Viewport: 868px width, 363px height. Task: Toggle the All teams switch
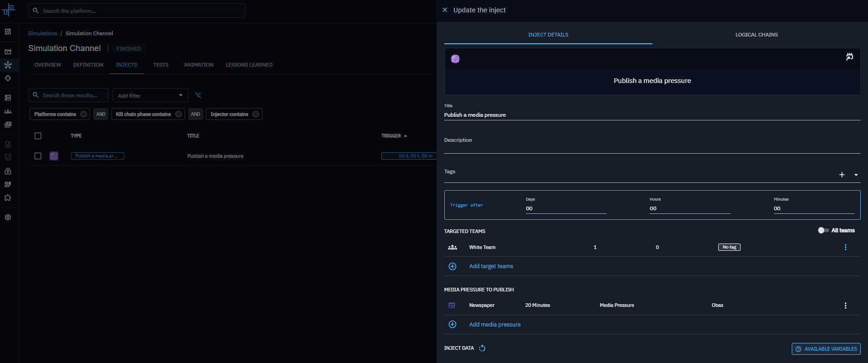coord(823,230)
